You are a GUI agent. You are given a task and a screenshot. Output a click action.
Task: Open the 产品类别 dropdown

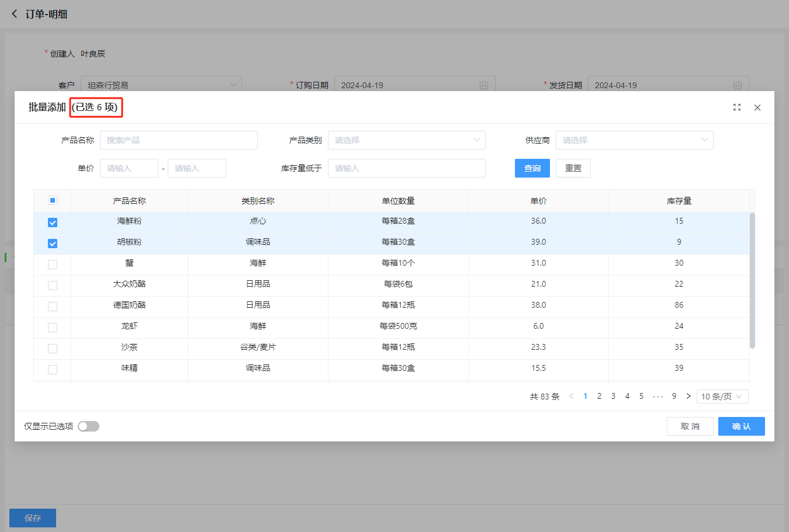tap(406, 140)
